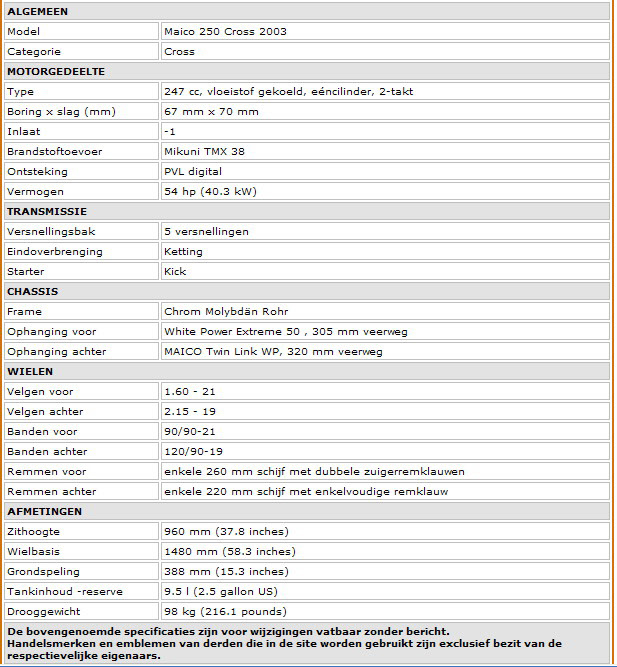
Task: Click the Model label cell
Action: point(81,31)
